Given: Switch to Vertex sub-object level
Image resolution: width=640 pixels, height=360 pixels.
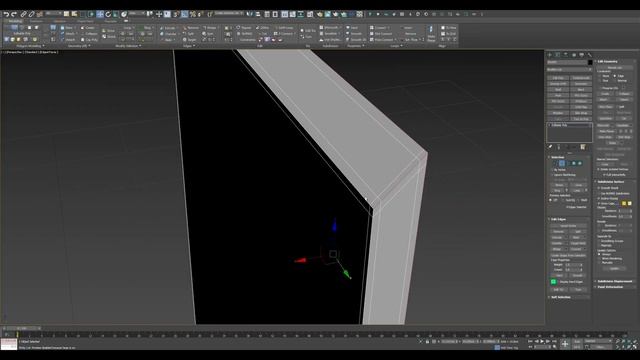Looking at the screenshot, I should point(556,163).
